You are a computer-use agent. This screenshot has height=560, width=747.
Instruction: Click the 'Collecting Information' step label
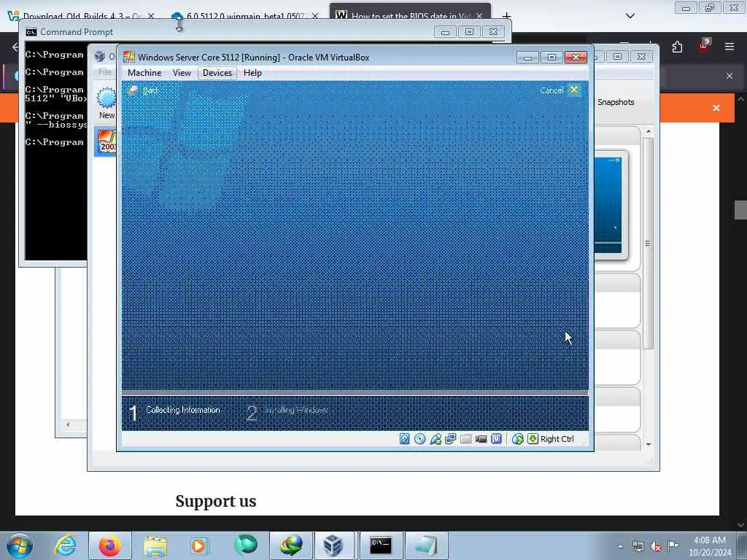pyautogui.click(x=183, y=410)
